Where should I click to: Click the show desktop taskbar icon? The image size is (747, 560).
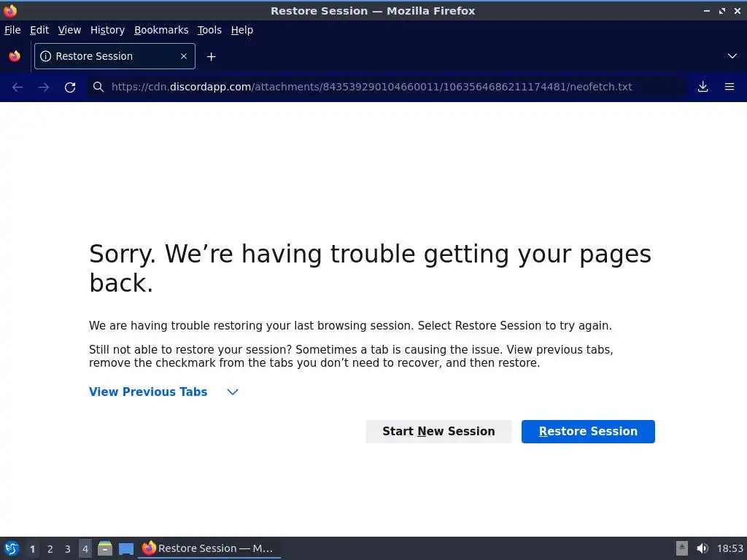[x=126, y=549]
